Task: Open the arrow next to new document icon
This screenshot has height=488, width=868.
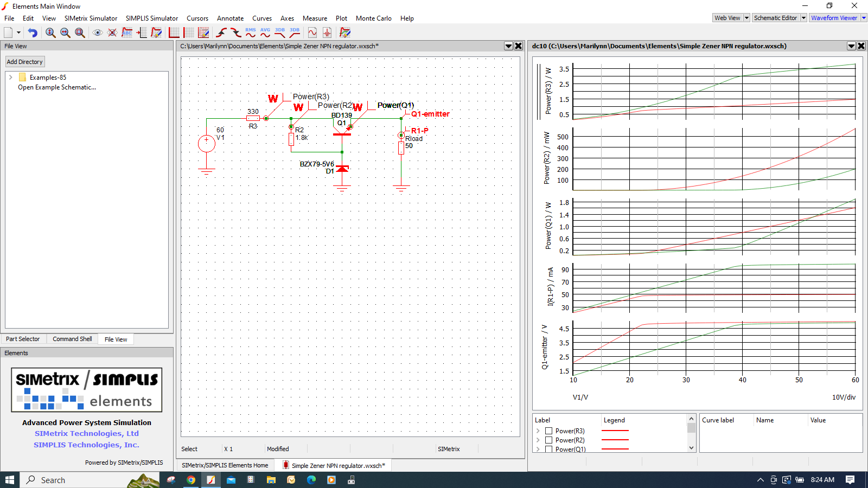Action: coord(18,33)
